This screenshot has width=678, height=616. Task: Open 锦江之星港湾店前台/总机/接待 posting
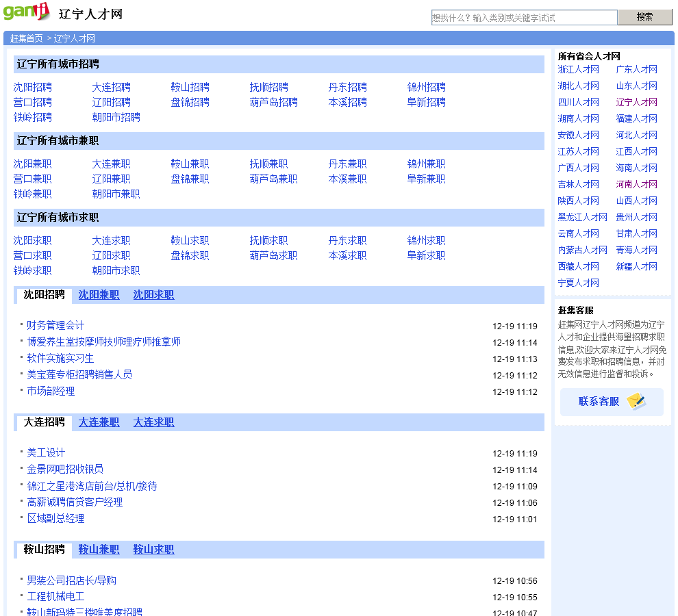(92, 487)
